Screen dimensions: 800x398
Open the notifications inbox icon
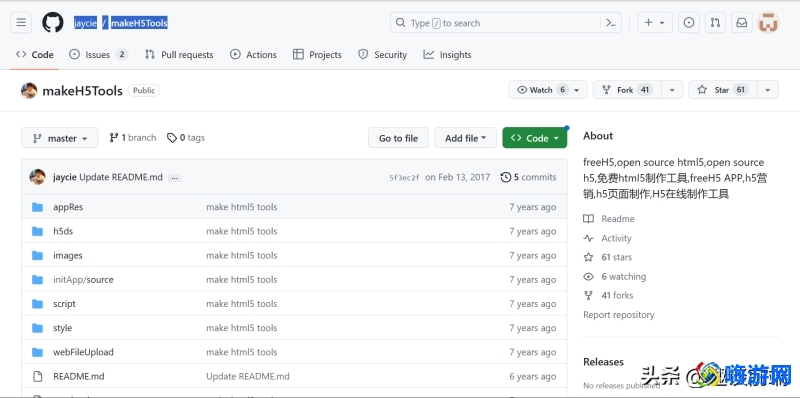pos(742,22)
